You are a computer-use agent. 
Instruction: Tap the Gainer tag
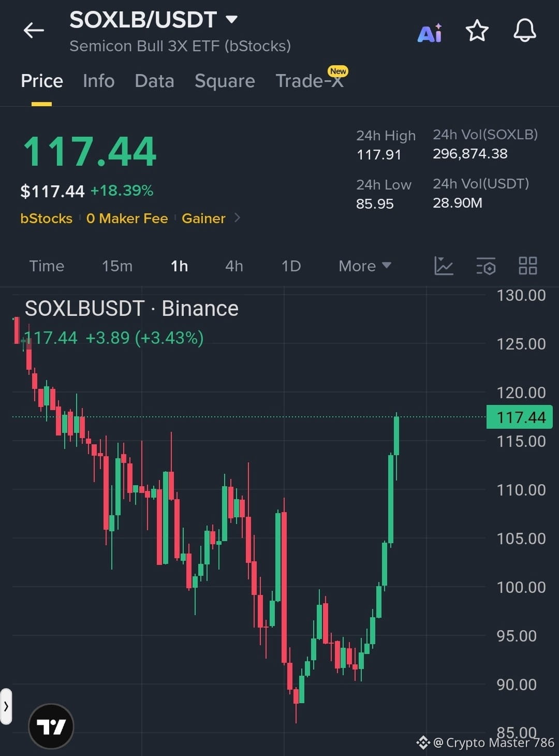pos(203,218)
